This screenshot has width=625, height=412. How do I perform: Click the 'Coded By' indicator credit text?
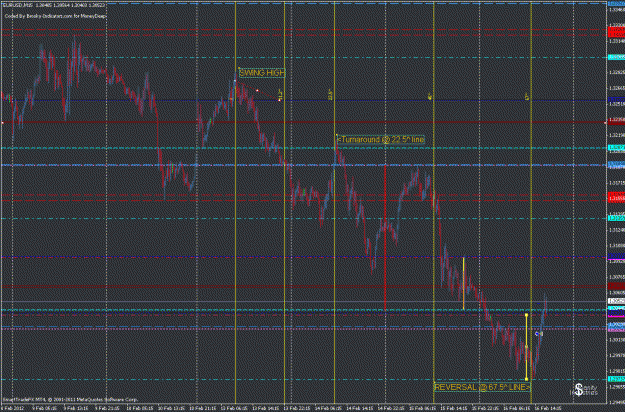55,16
